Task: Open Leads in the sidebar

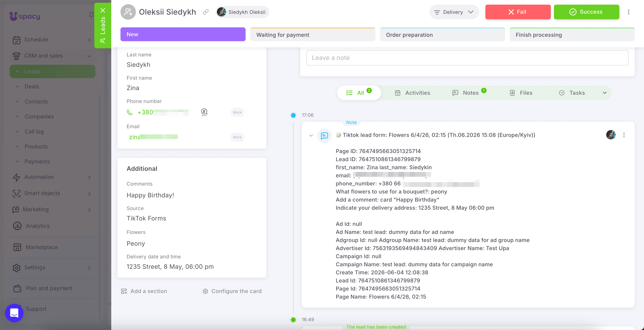Action: click(x=53, y=71)
